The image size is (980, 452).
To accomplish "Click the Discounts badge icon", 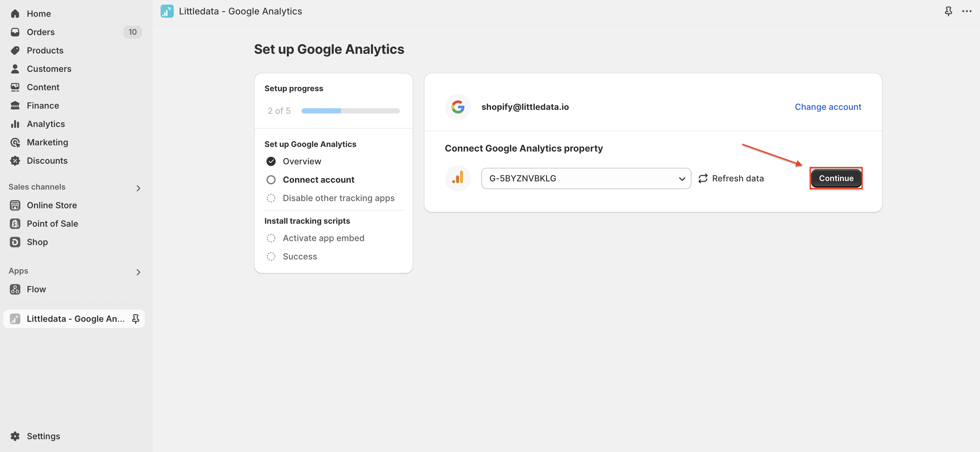I will click(x=15, y=161).
